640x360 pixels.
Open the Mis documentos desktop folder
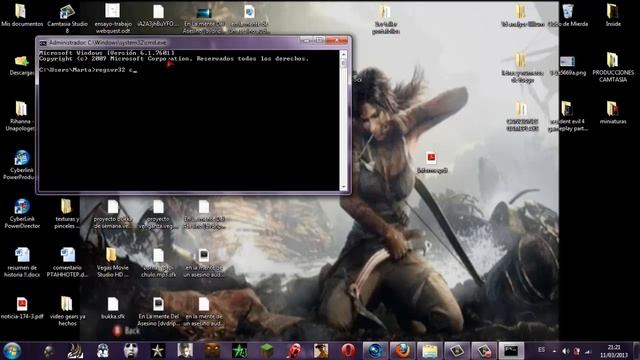(21, 16)
